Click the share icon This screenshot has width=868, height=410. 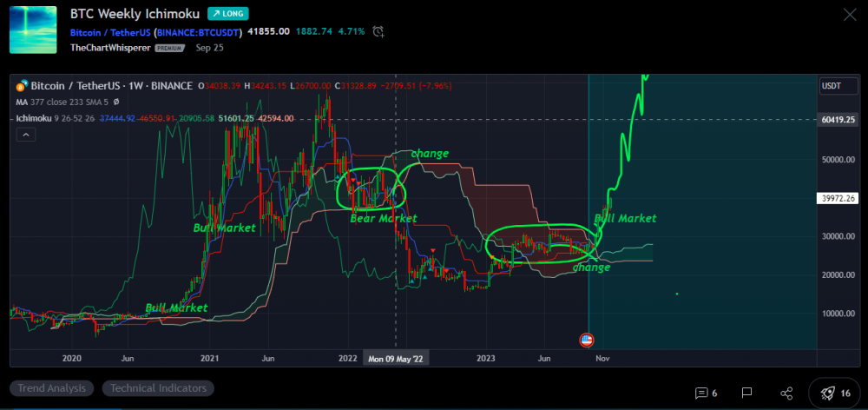pyautogui.click(x=786, y=393)
